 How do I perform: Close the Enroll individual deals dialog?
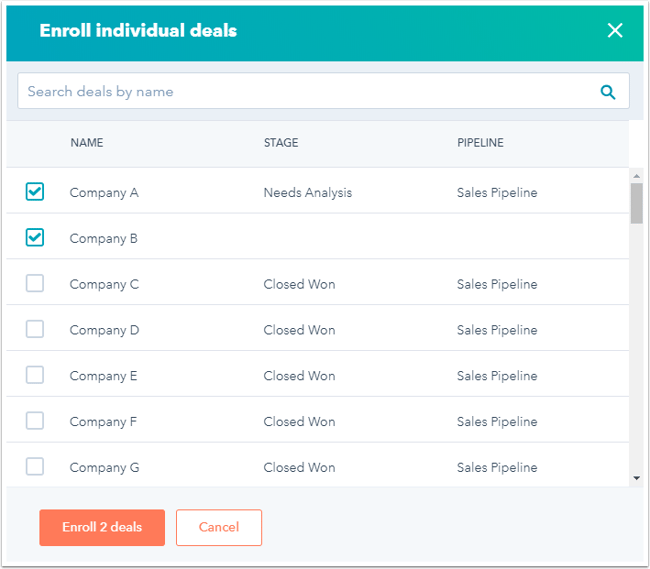[615, 30]
